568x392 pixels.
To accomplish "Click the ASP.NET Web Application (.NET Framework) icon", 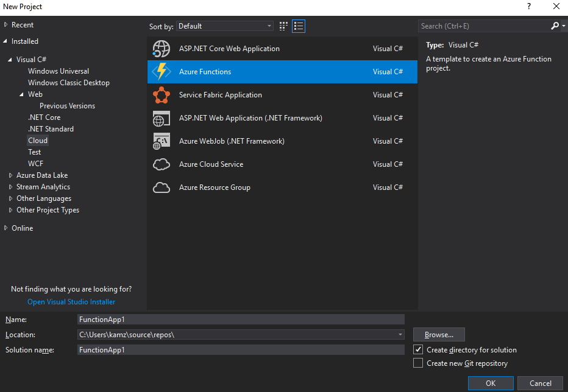I will pyautogui.click(x=162, y=118).
